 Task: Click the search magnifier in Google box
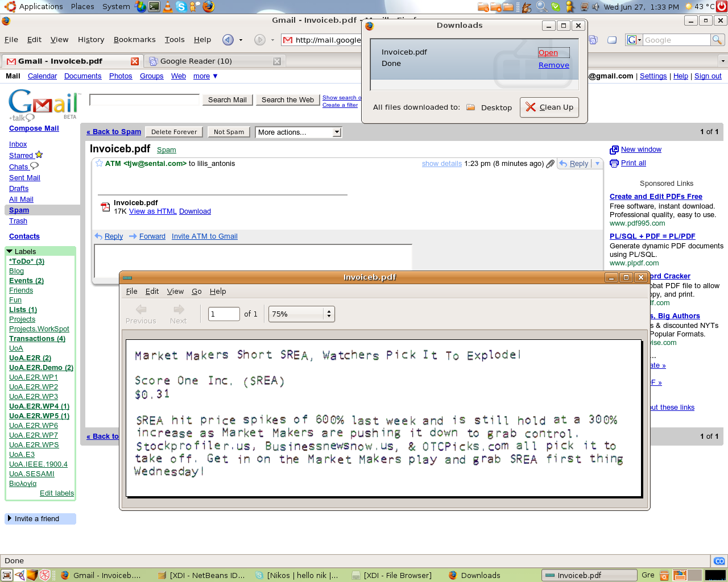717,40
